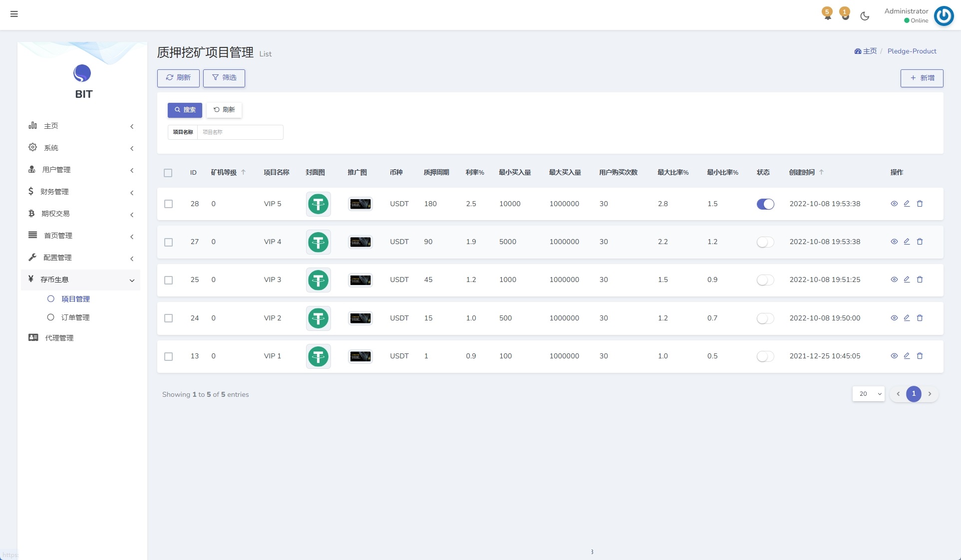
Task: View VIP 3 details with the eye icon
Action: click(894, 280)
